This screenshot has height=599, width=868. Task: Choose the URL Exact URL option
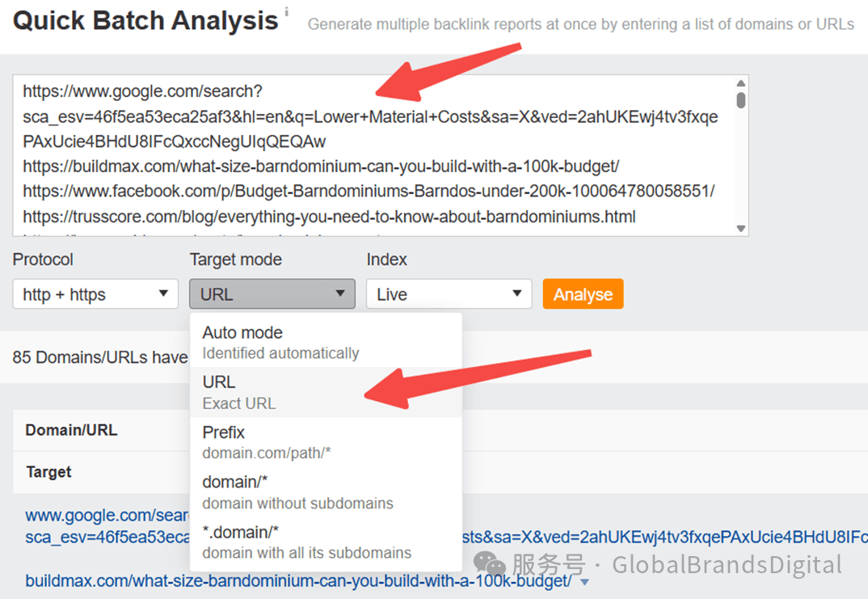(326, 392)
